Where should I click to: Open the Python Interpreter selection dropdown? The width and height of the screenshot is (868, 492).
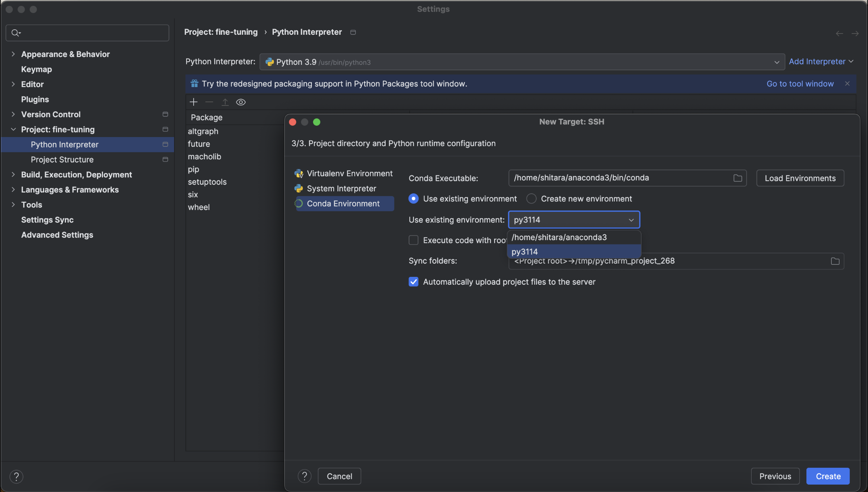coord(522,62)
